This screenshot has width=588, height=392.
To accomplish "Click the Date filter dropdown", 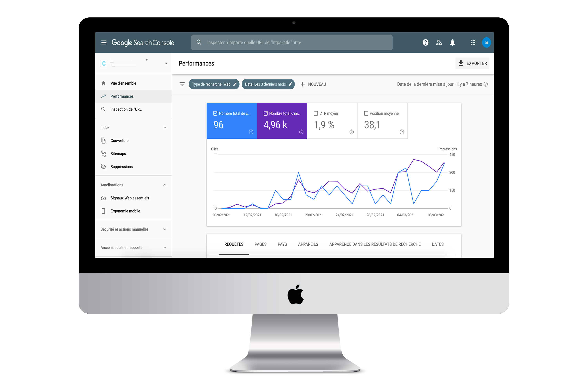I will (269, 84).
